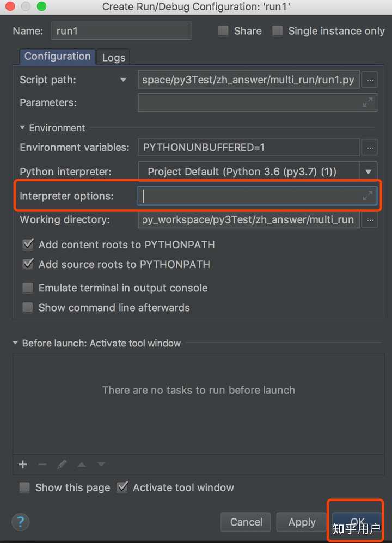Open the Python interpreter dropdown

[x=369, y=172]
